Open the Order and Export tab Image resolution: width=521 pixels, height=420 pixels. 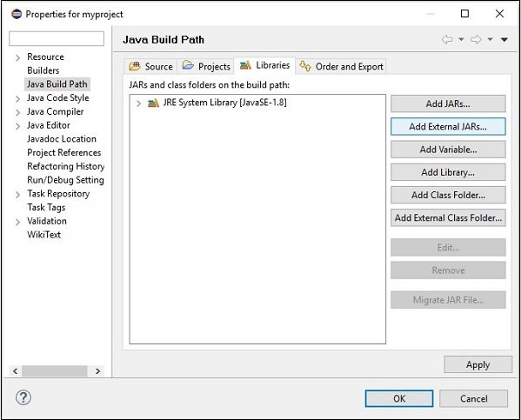tap(341, 66)
